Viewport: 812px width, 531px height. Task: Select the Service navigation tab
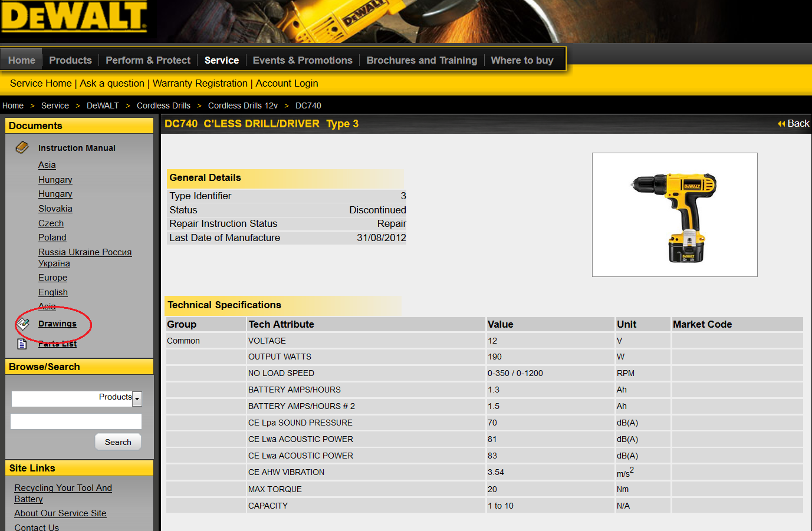click(x=222, y=60)
